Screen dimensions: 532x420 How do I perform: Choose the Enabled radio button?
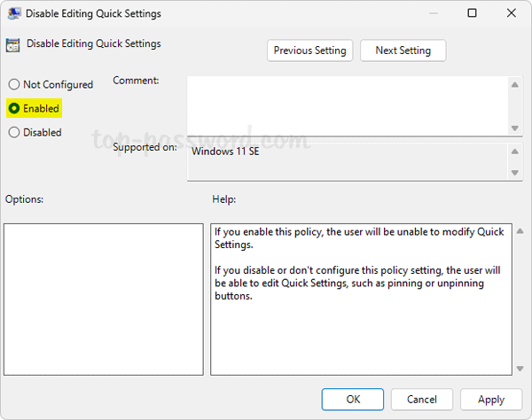(13, 109)
